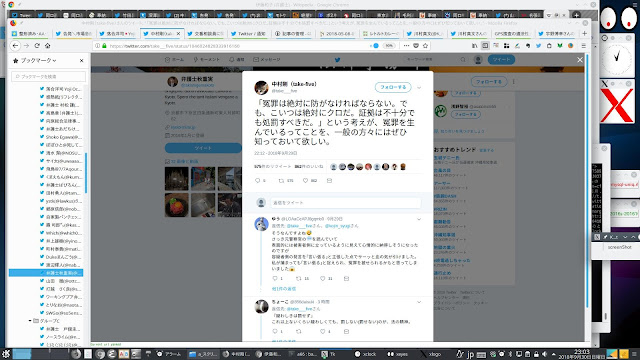Open the tweet options chevron beside follow
The image size is (640, 360).
tap(419, 87)
